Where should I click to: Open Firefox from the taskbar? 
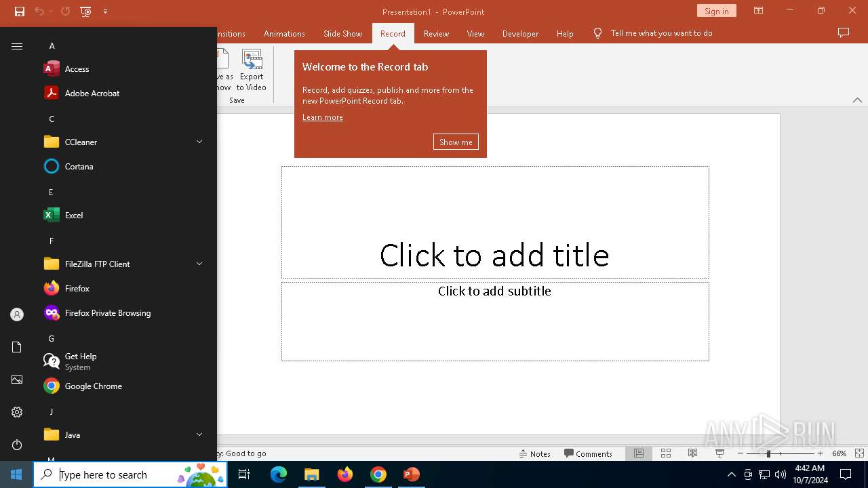pyautogui.click(x=345, y=474)
